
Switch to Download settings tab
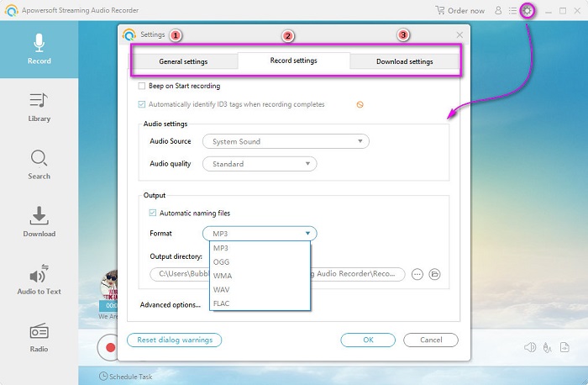tap(405, 61)
